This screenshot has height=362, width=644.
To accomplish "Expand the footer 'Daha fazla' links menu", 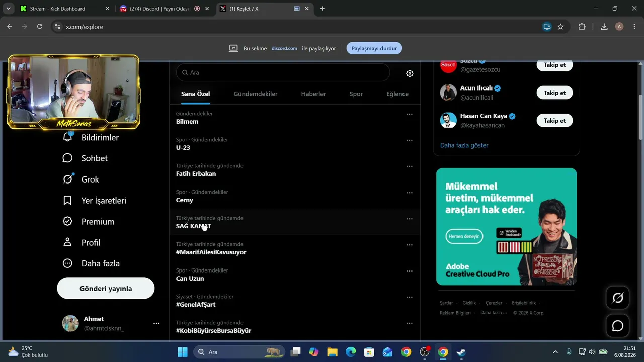I will [494, 313].
